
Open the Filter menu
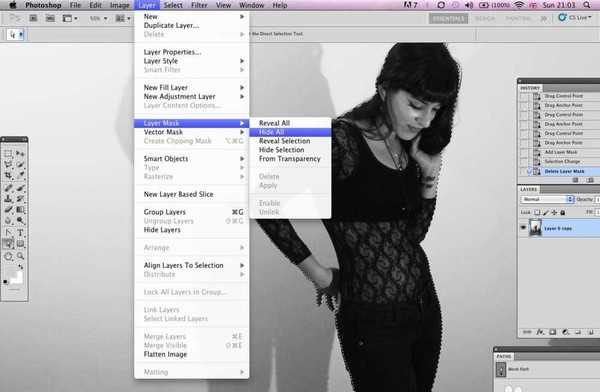pyautogui.click(x=199, y=5)
